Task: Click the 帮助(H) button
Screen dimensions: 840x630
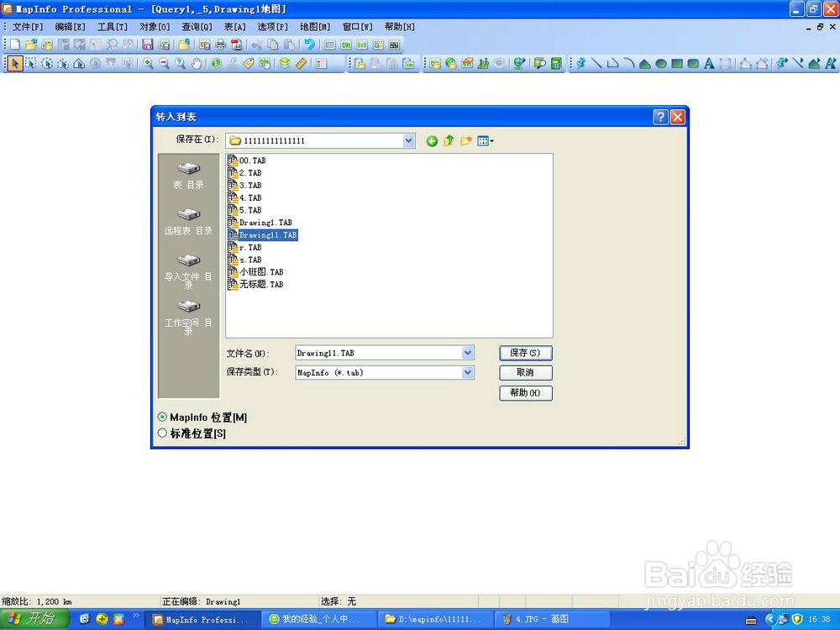Action: [526, 392]
